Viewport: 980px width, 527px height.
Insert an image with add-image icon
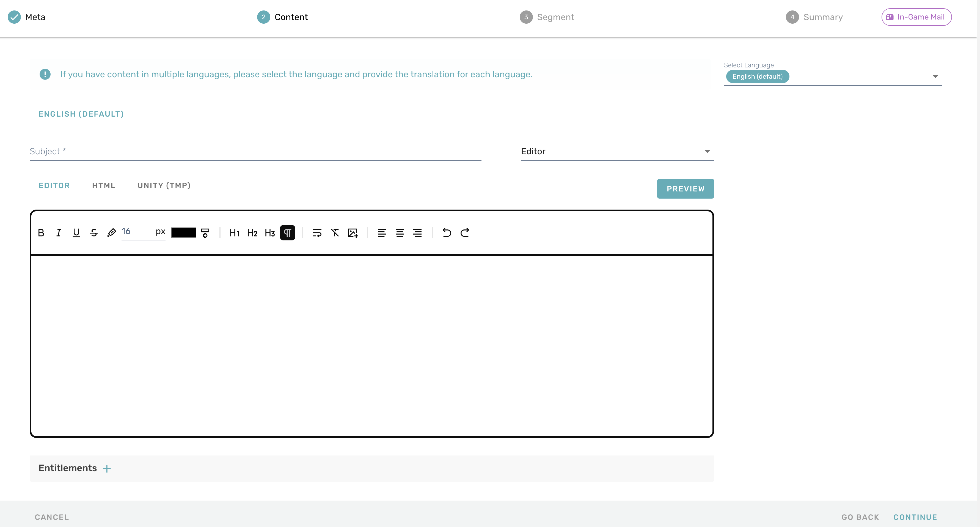pos(353,233)
